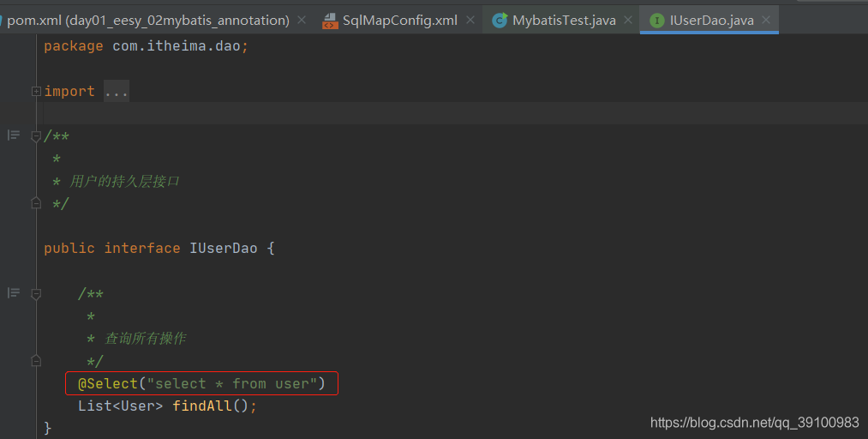Click the SqlMapConfig.xml file type icon
Image resolution: width=868 pixels, height=439 pixels.
[330, 21]
